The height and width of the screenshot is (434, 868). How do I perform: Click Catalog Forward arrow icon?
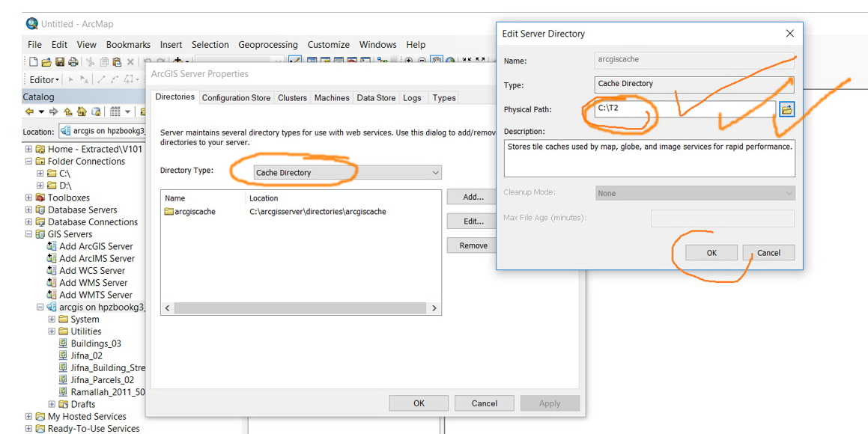[x=54, y=111]
